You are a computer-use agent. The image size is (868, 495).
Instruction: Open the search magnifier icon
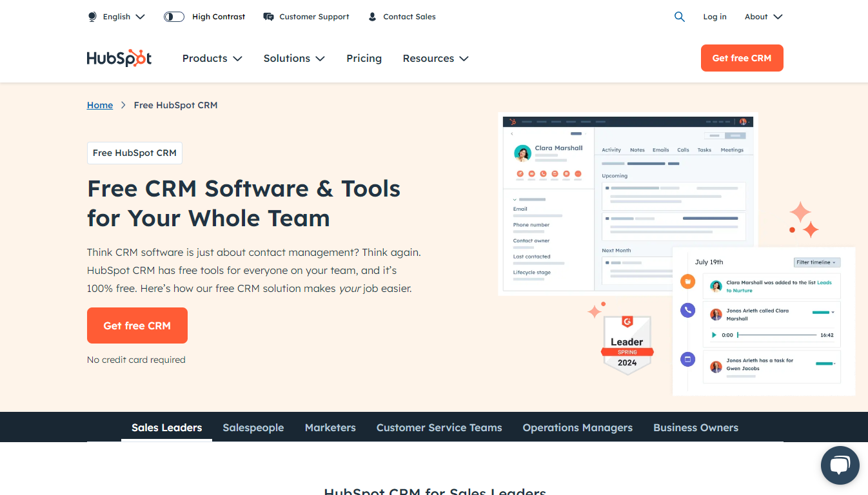[x=680, y=17]
